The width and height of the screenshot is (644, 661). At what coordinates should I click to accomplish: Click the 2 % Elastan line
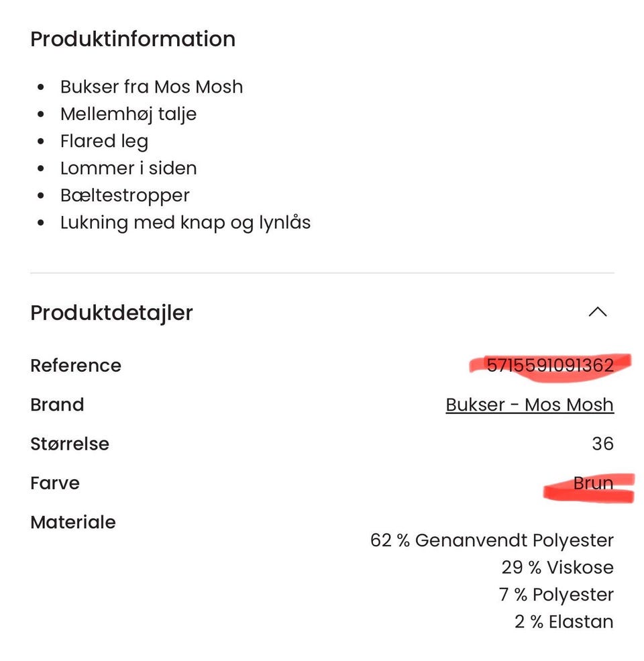[x=563, y=622]
